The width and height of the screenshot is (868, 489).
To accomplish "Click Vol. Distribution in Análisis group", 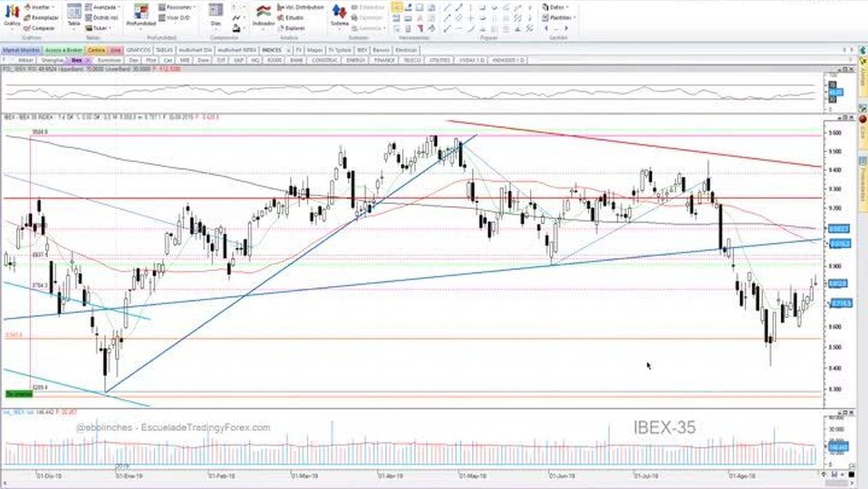I will pos(299,7).
